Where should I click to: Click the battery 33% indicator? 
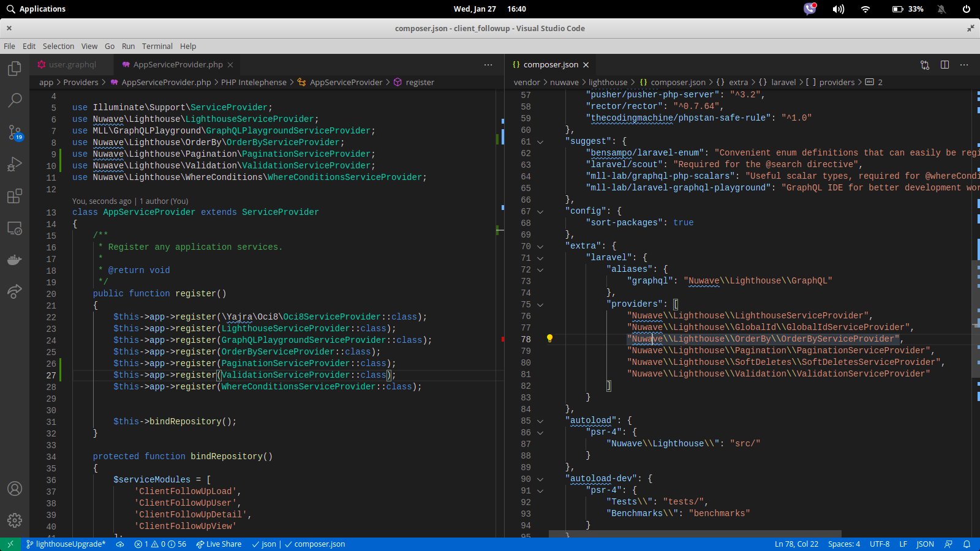pyautogui.click(x=908, y=9)
